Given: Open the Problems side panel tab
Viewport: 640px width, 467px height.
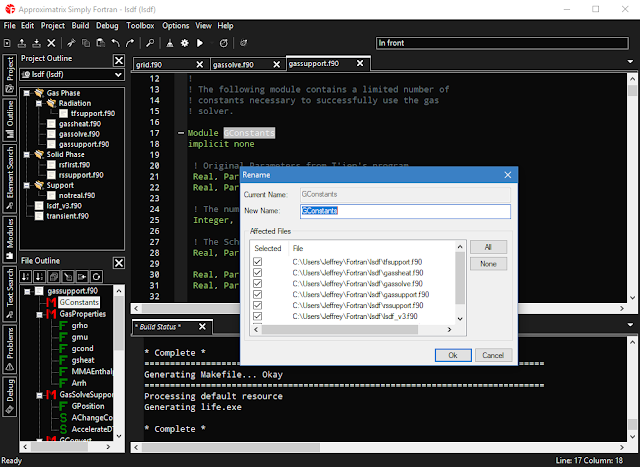Looking at the screenshot, I should click(x=9, y=349).
